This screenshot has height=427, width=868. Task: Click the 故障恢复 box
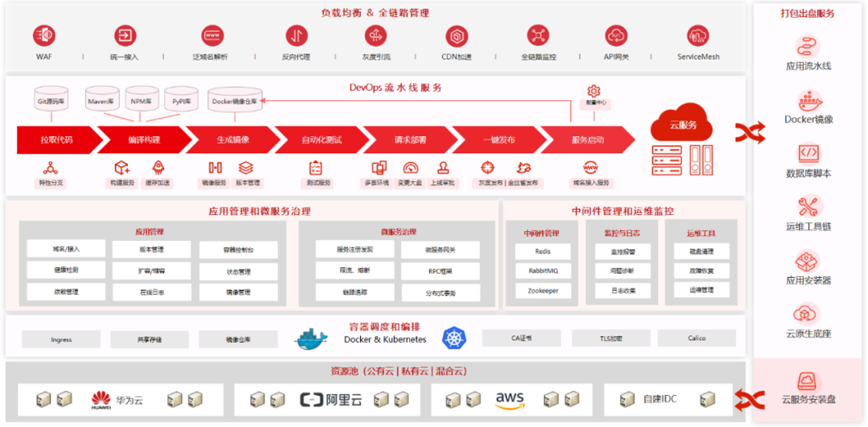coord(702,271)
